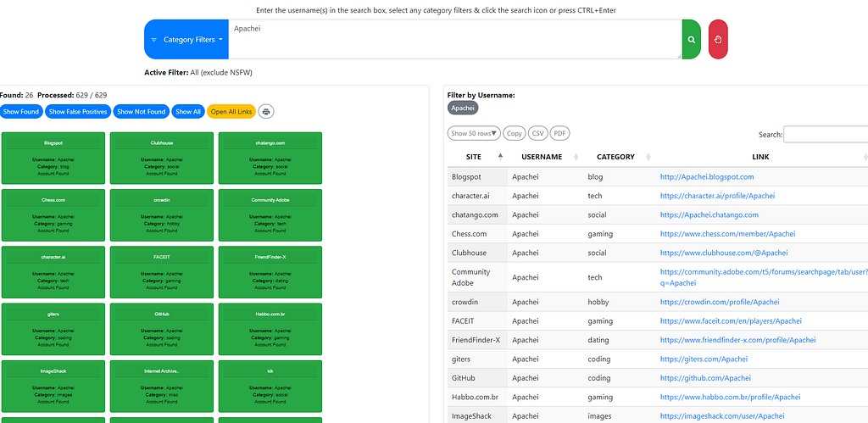Image resolution: width=868 pixels, height=423 pixels.
Task: Click the table Search input field
Action: pyautogui.click(x=826, y=135)
